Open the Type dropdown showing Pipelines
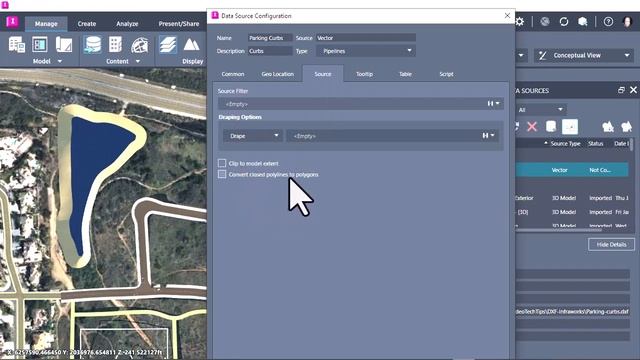 pyautogui.click(x=366, y=51)
